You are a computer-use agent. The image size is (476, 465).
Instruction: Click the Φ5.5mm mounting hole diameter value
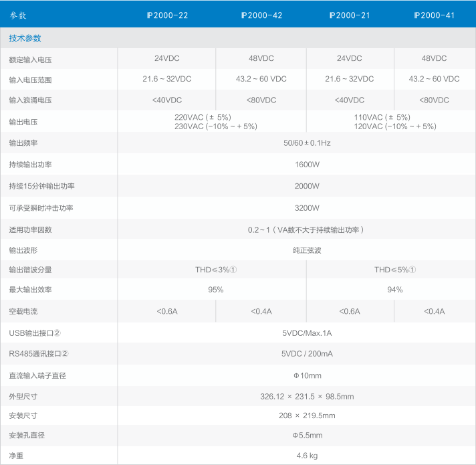[307, 436]
